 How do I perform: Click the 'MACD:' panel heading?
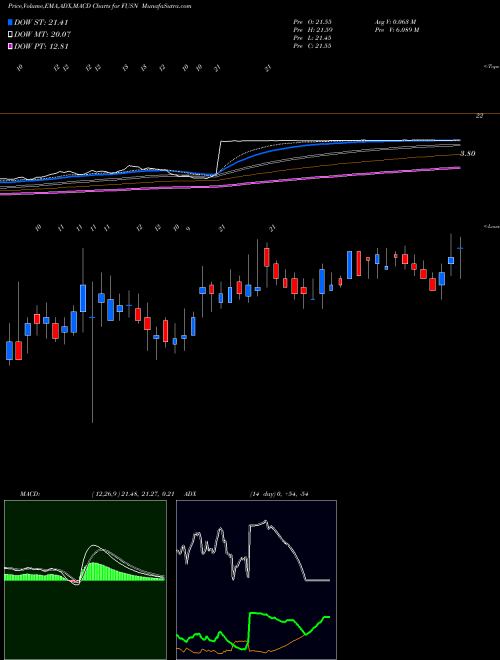pos(30,494)
